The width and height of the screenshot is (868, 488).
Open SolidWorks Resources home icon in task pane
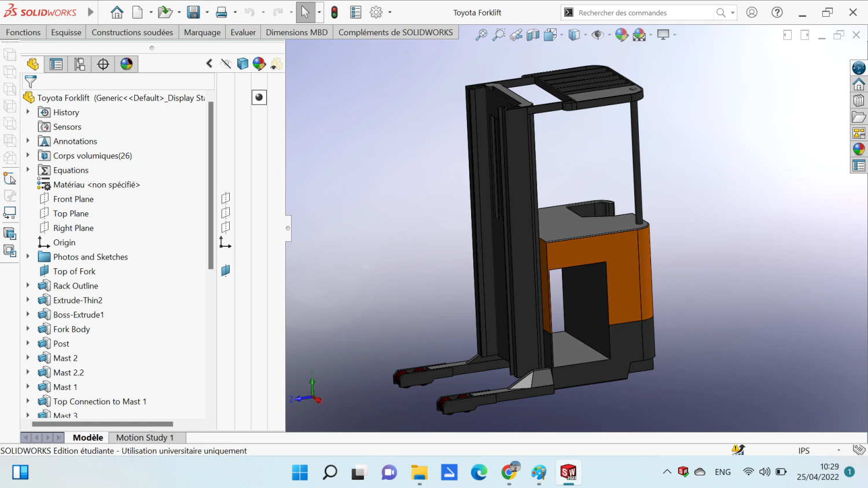(859, 84)
